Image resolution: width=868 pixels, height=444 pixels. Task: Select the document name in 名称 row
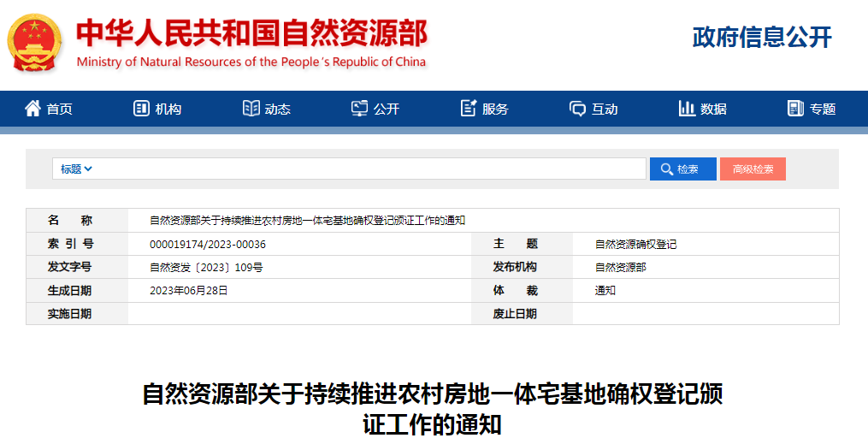coord(307,221)
